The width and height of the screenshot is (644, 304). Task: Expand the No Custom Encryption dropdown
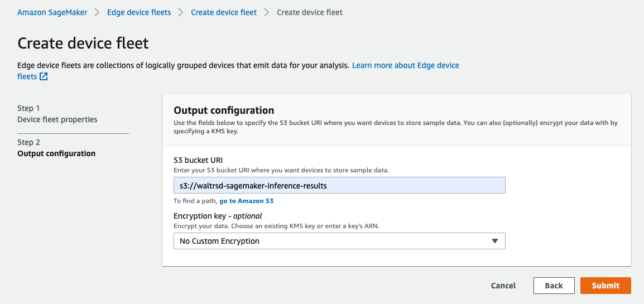[339, 241]
